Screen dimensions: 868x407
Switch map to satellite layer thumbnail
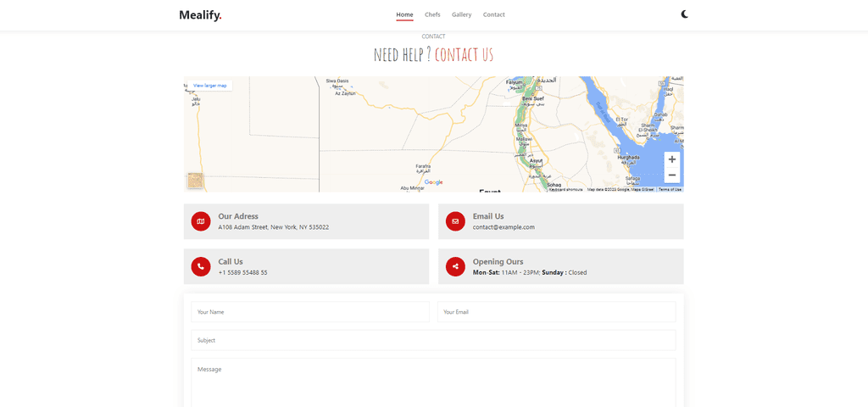[x=196, y=181]
